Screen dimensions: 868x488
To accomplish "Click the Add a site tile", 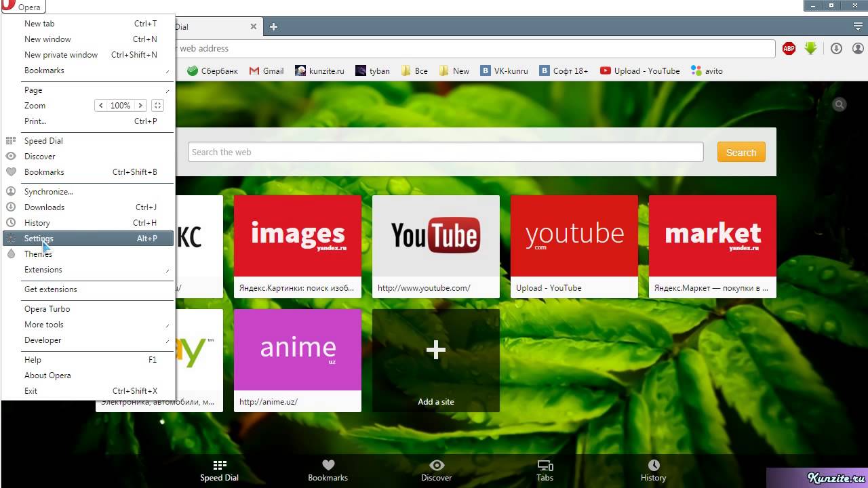I will point(436,361).
